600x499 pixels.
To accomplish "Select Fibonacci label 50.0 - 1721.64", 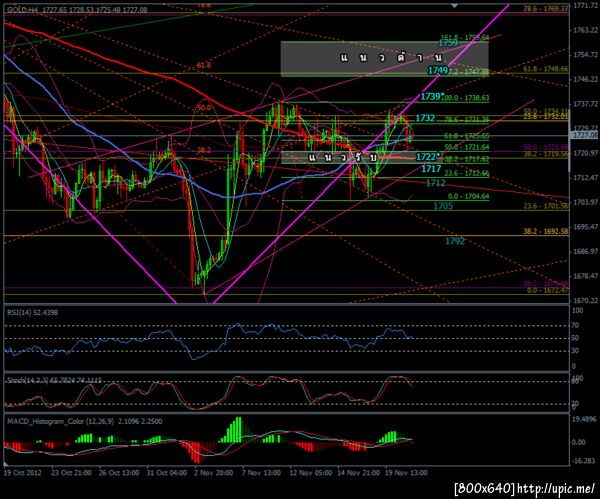I will click(466, 147).
